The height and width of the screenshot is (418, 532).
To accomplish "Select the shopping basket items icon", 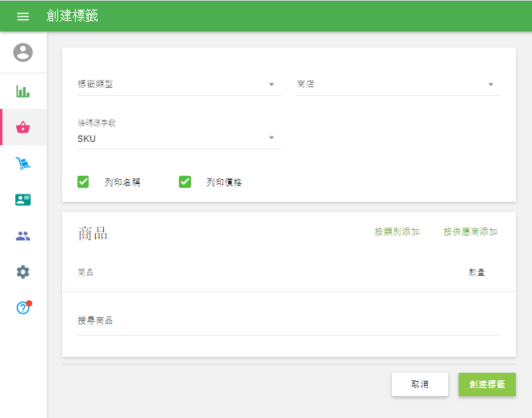I will click(x=23, y=127).
